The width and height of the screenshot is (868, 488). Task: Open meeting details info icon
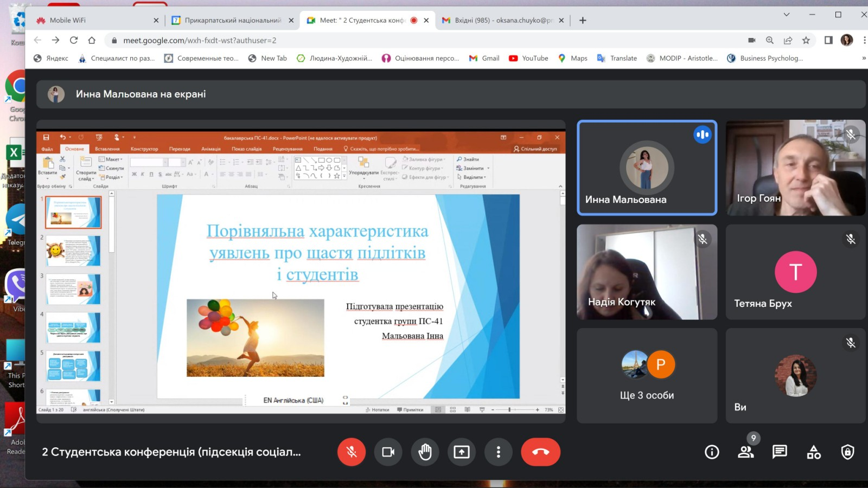click(712, 452)
